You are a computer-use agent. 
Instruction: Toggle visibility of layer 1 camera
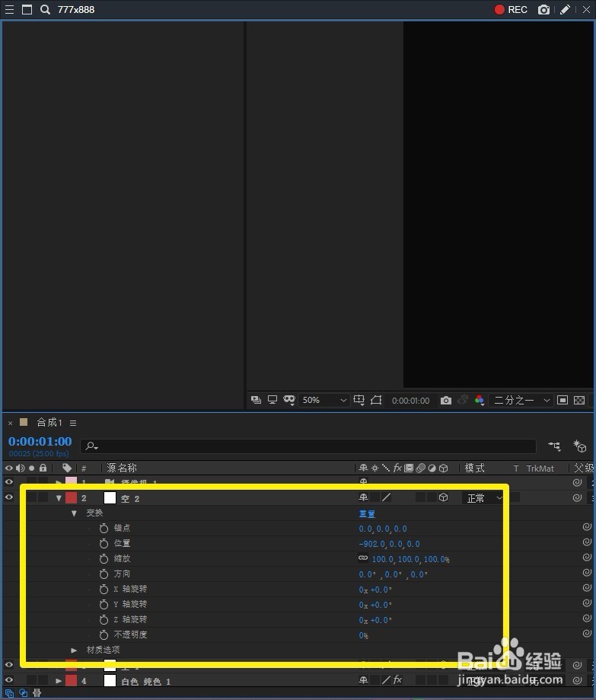[x=9, y=482]
